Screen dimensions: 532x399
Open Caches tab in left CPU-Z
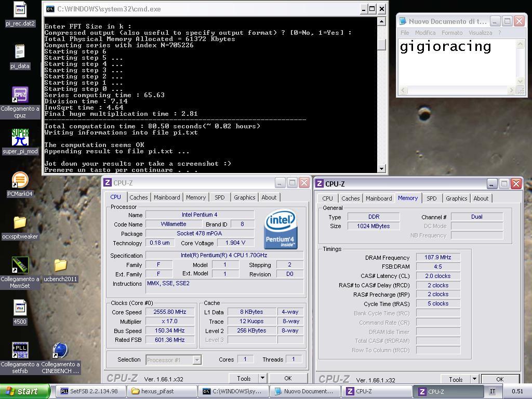tap(138, 197)
